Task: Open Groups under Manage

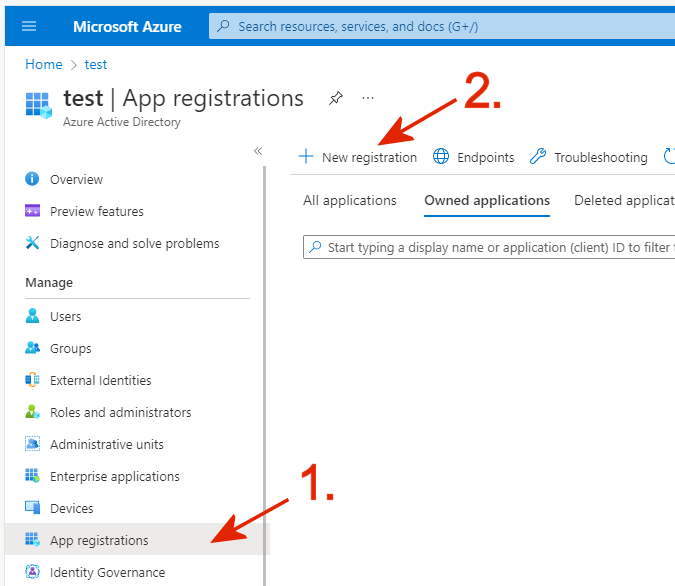Action: tap(71, 348)
